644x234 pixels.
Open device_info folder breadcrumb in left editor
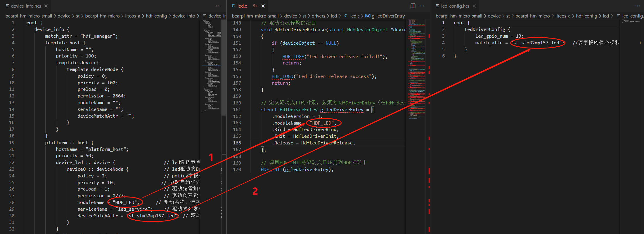tap(183, 16)
